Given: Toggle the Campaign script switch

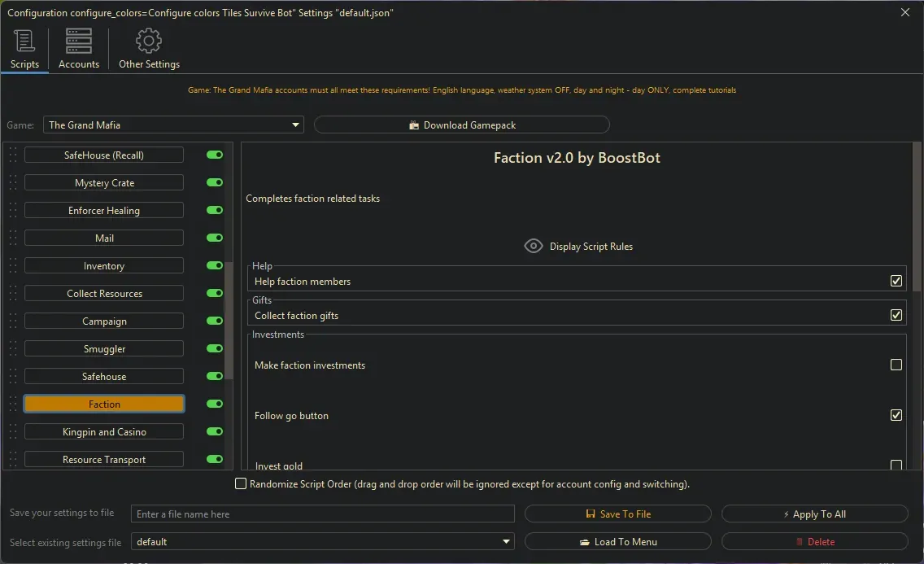Looking at the screenshot, I should point(215,321).
